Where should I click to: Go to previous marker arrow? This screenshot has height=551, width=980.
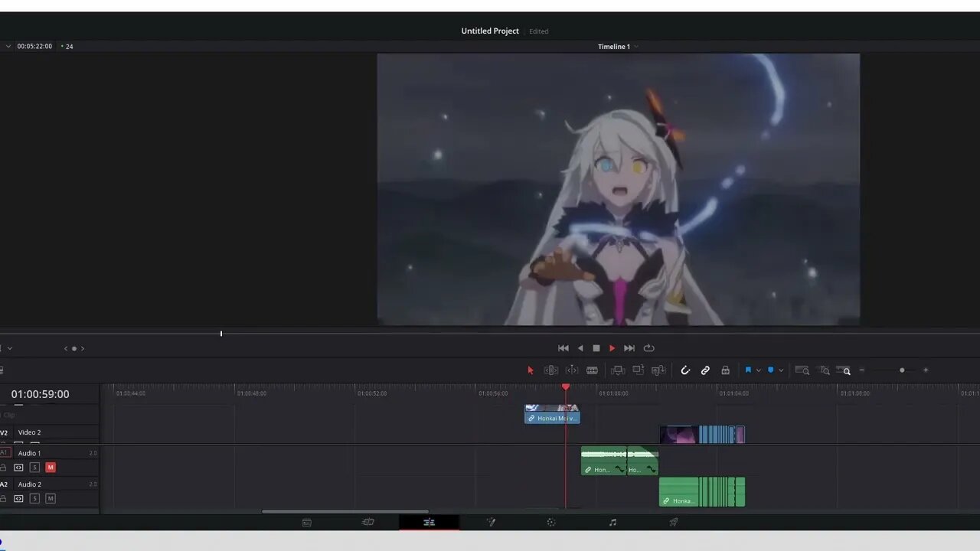(x=66, y=349)
